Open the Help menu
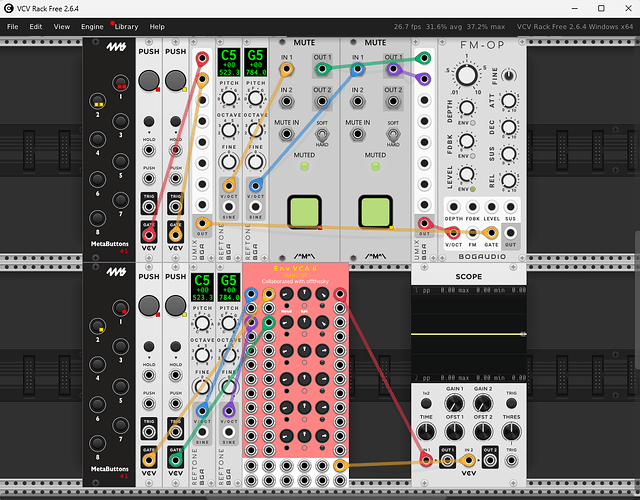The width and height of the screenshot is (640, 500). [x=157, y=26]
